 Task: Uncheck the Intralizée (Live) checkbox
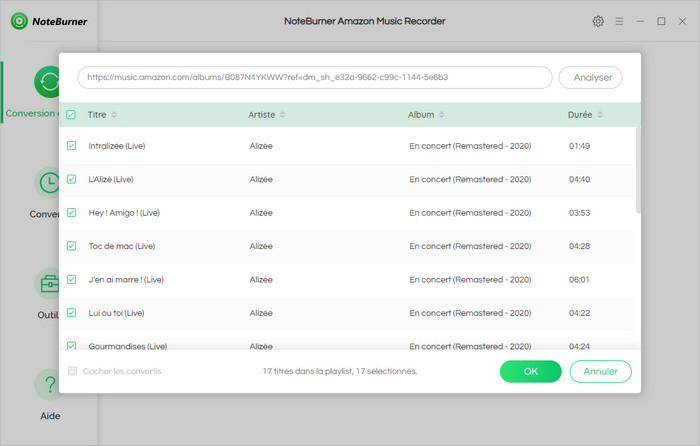[71, 146]
